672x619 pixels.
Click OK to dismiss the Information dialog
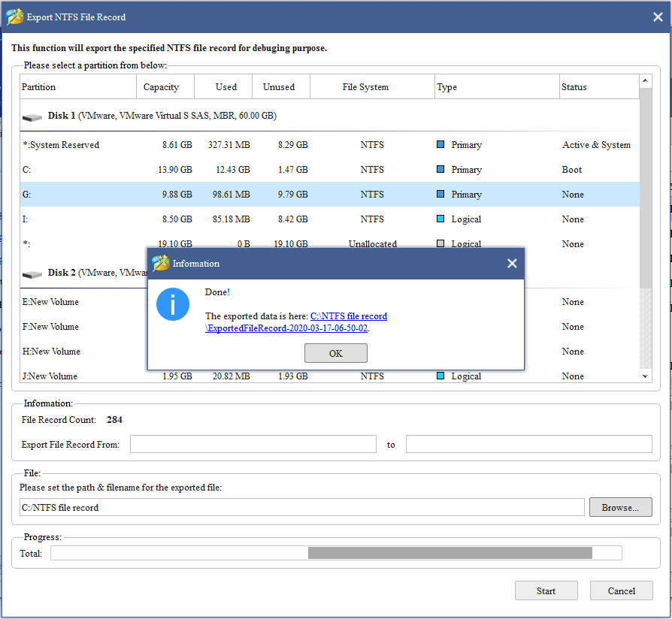pos(335,353)
